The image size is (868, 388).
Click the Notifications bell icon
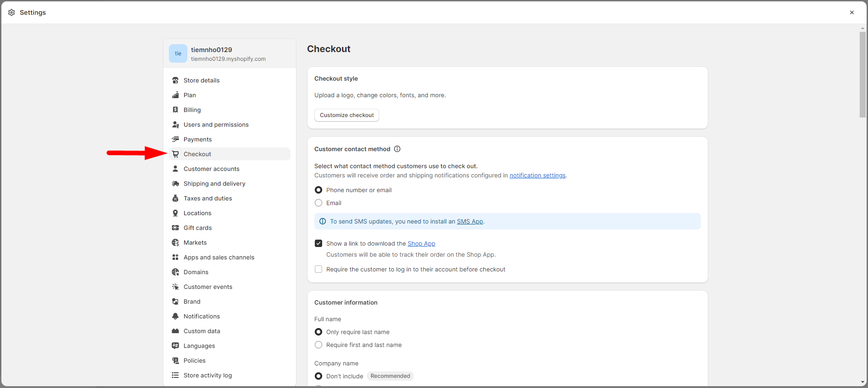[x=175, y=316]
